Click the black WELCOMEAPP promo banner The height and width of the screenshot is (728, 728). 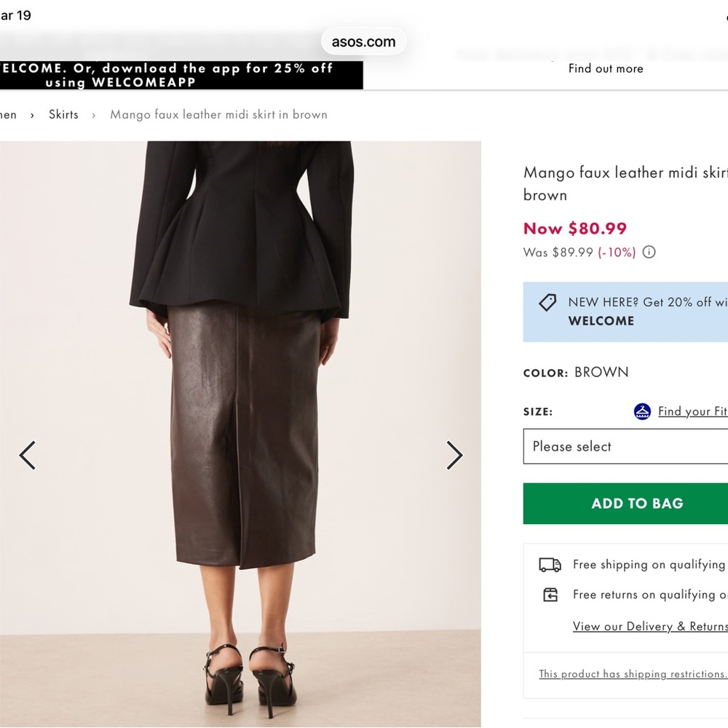click(x=181, y=75)
